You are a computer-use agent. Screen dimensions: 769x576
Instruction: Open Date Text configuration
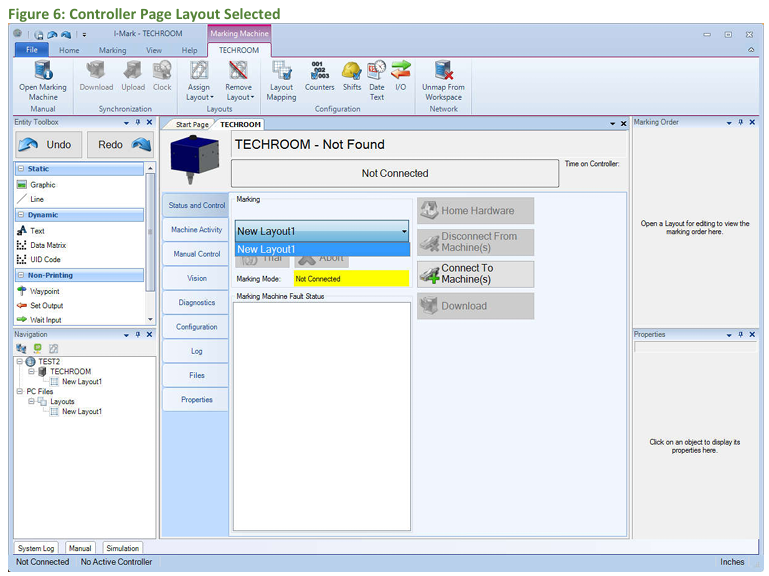377,72
